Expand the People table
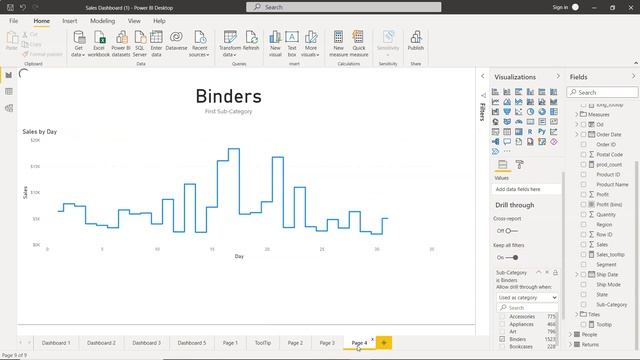The height and width of the screenshot is (360, 640). pos(571,335)
